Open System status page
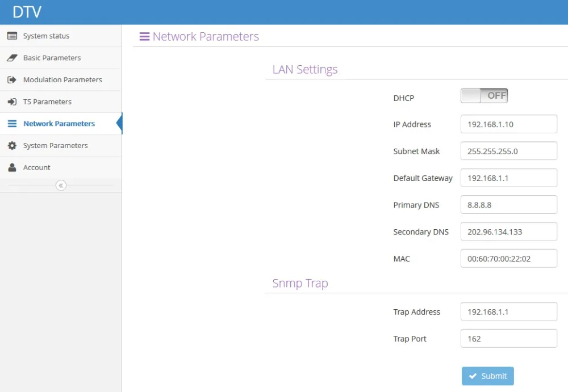Image resolution: width=568 pixels, height=392 pixels. tap(61, 36)
